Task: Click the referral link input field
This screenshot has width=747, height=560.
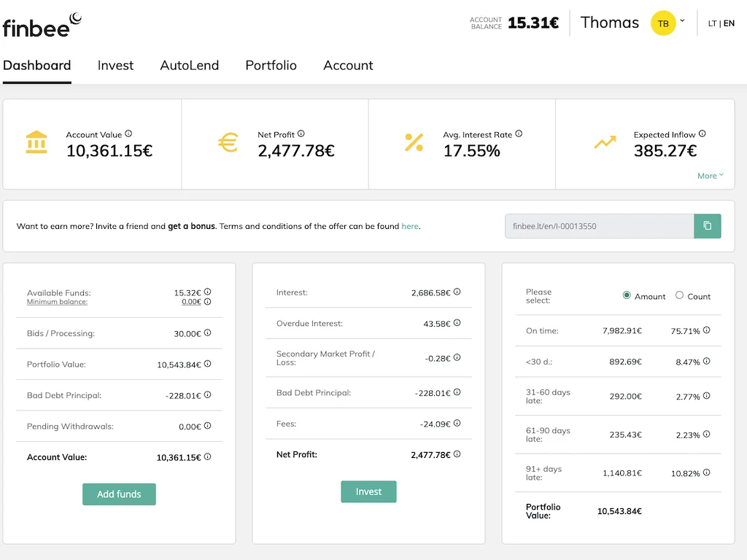Action: click(x=600, y=226)
